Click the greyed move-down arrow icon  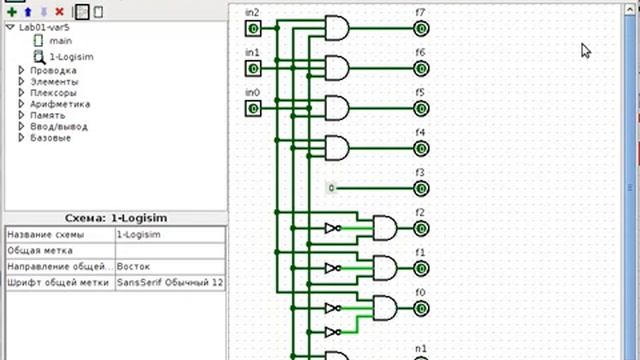[x=44, y=12]
